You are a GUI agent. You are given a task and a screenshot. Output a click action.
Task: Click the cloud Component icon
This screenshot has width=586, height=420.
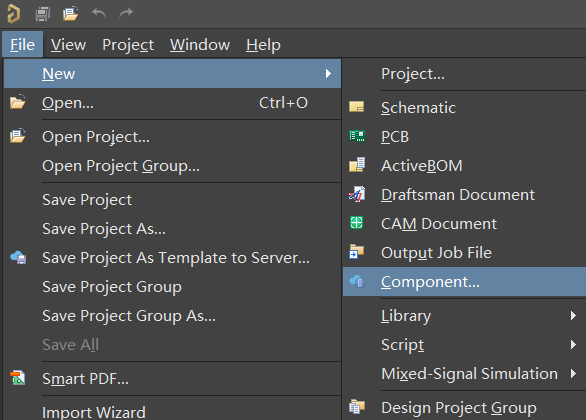click(x=357, y=281)
